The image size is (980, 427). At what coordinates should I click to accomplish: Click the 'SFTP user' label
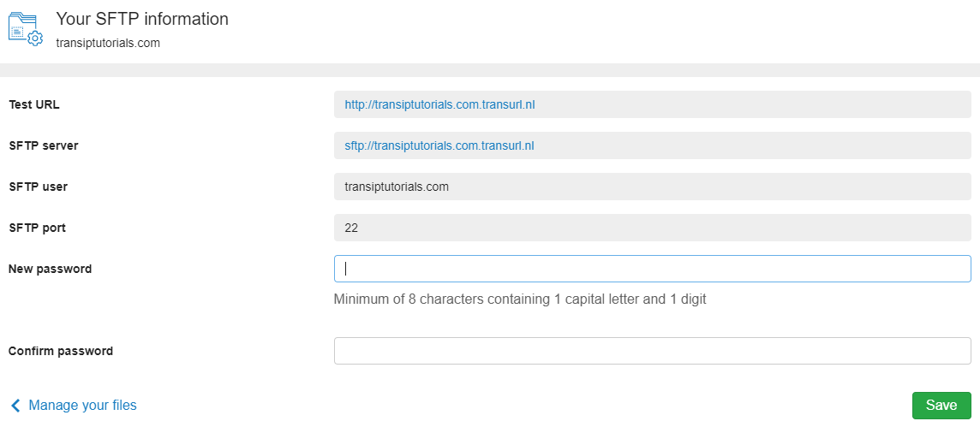[39, 187]
